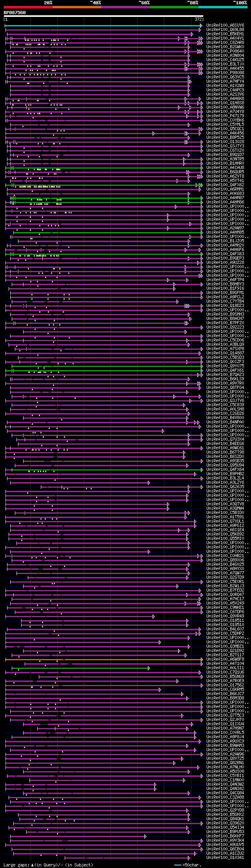
Task: Open hit UniRef100_A4HM85
Action: pyautogui.click(x=225, y=232)
